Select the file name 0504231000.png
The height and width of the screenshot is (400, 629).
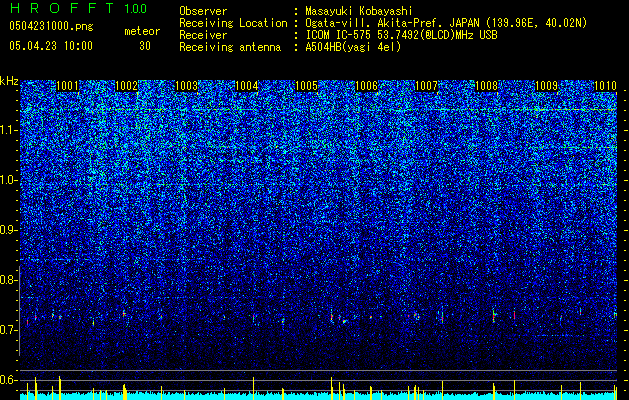51,26
